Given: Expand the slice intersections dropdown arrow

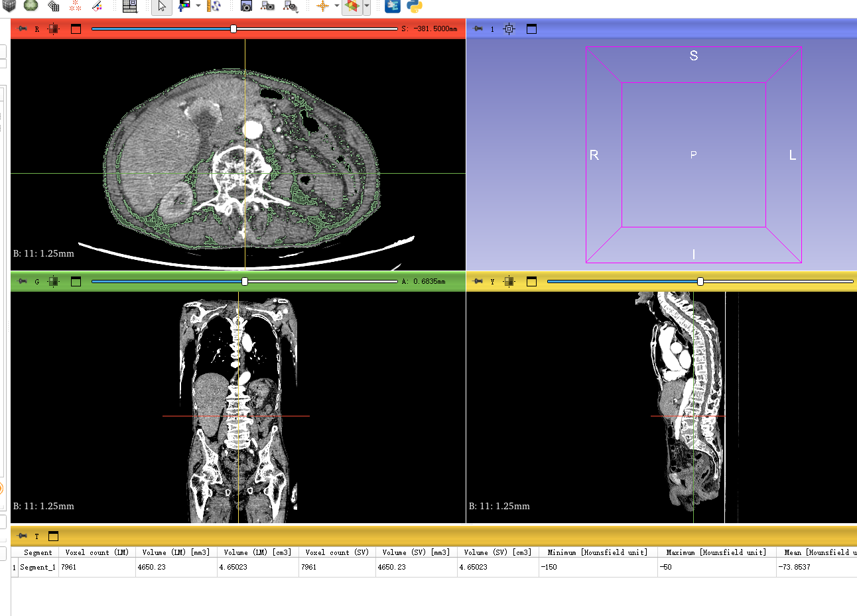Looking at the screenshot, I should [367, 7].
